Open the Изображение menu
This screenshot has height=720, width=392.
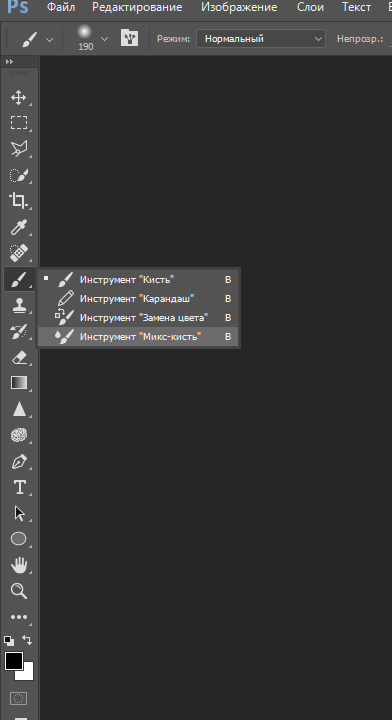[239, 7]
